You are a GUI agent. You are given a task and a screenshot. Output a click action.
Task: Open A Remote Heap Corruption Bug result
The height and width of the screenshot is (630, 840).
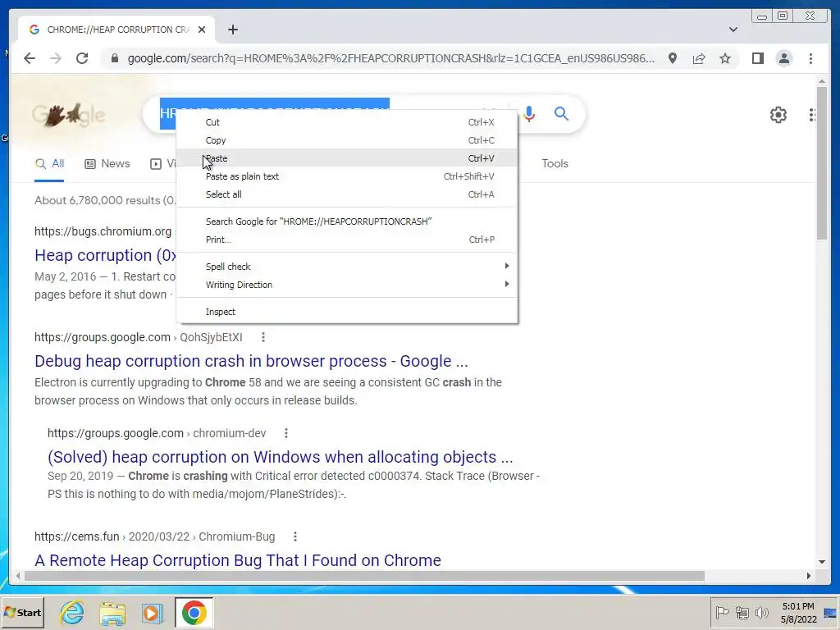click(238, 560)
